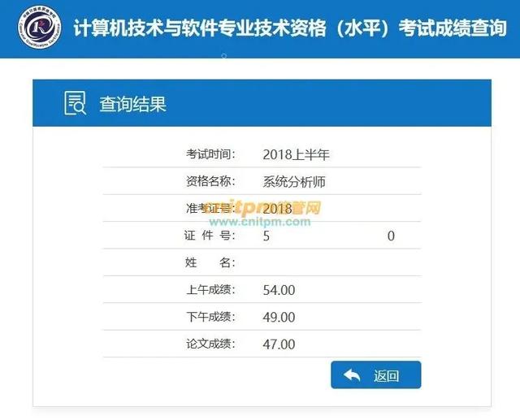Click the 查询结果 panel heading
Screen dimensions: 520x420
click(x=132, y=104)
